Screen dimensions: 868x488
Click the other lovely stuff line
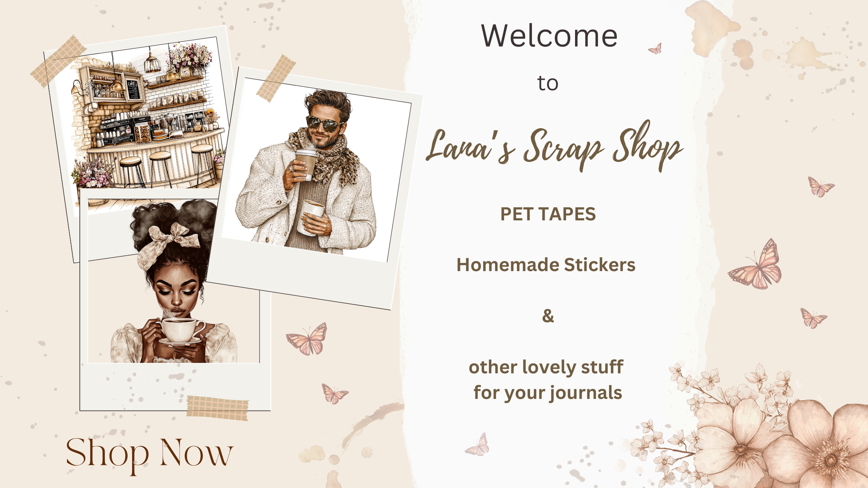pyautogui.click(x=546, y=367)
